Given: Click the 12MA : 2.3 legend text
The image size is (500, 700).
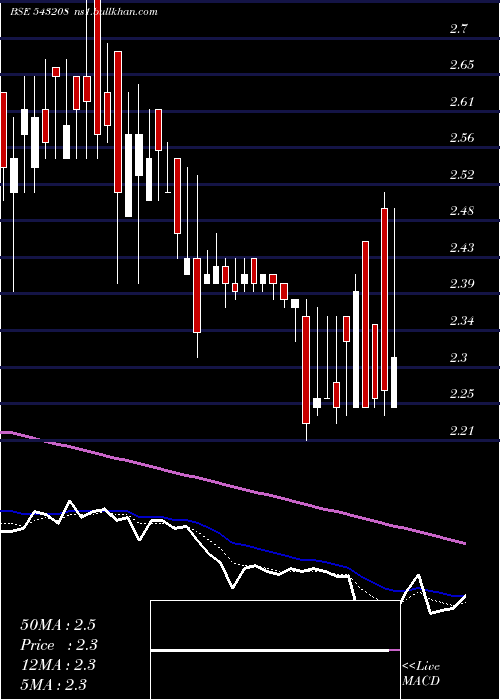Looking at the screenshot, I should tap(58, 665).
